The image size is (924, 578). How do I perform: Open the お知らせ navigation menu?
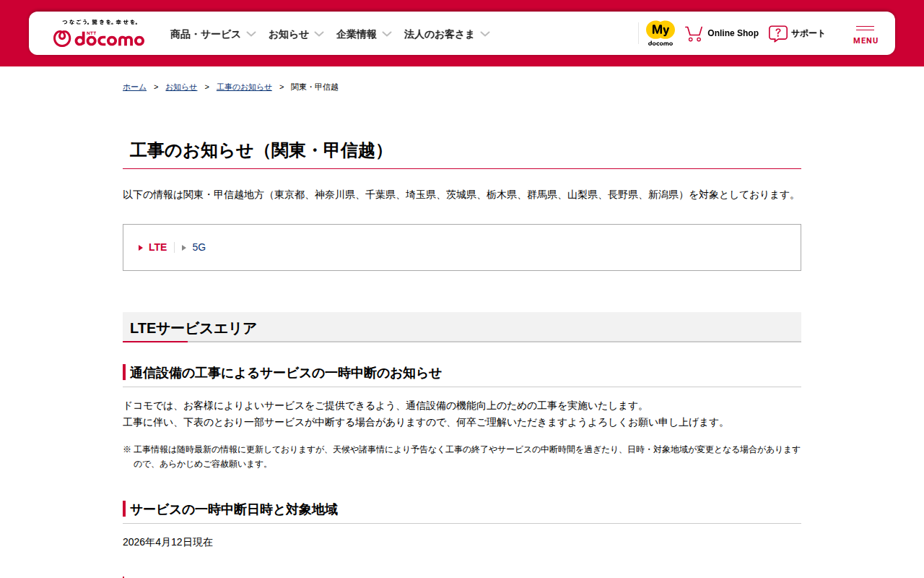(289, 34)
